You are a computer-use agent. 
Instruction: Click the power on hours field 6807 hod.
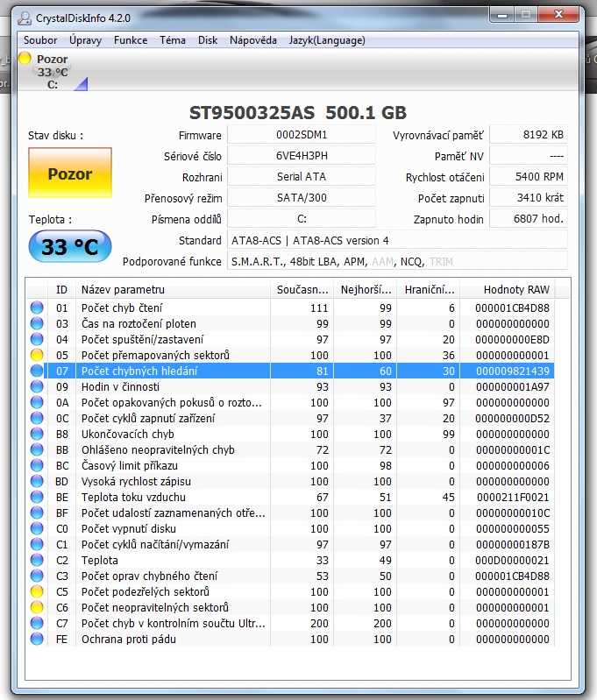[529, 219]
